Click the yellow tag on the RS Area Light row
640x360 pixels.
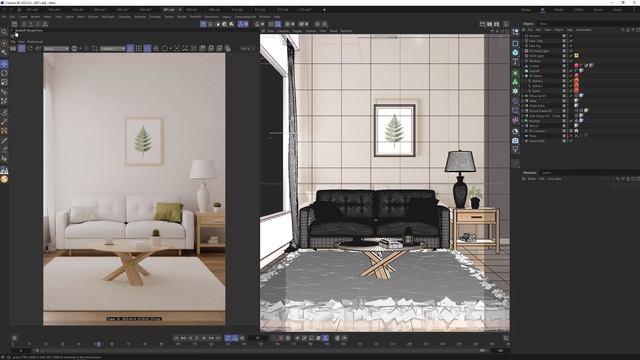pos(576,56)
